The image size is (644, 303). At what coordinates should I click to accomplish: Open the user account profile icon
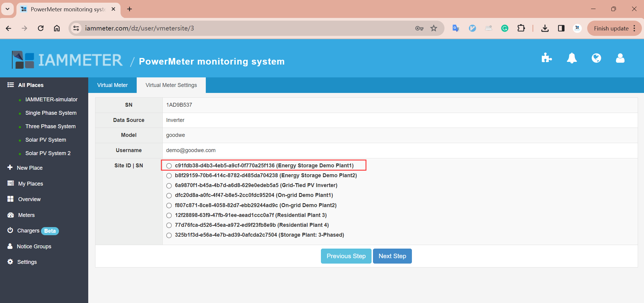620,58
